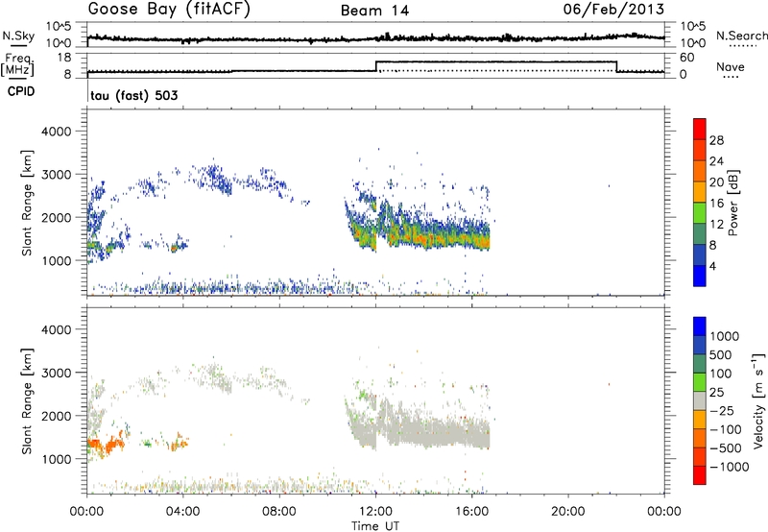The width and height of the screenshot is (768, 532).
Task: Click the frequency step-up at 12:00 UT
Action: tap(375, 66)
